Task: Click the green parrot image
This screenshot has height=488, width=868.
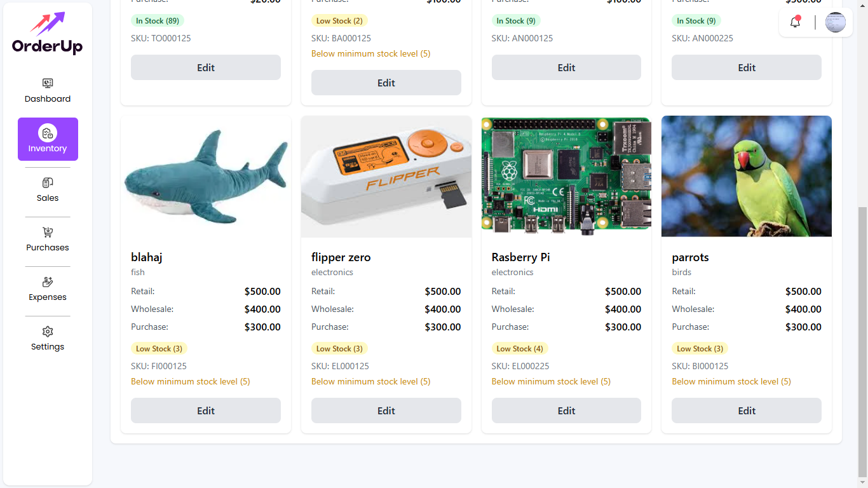Action: pos(747,177)
